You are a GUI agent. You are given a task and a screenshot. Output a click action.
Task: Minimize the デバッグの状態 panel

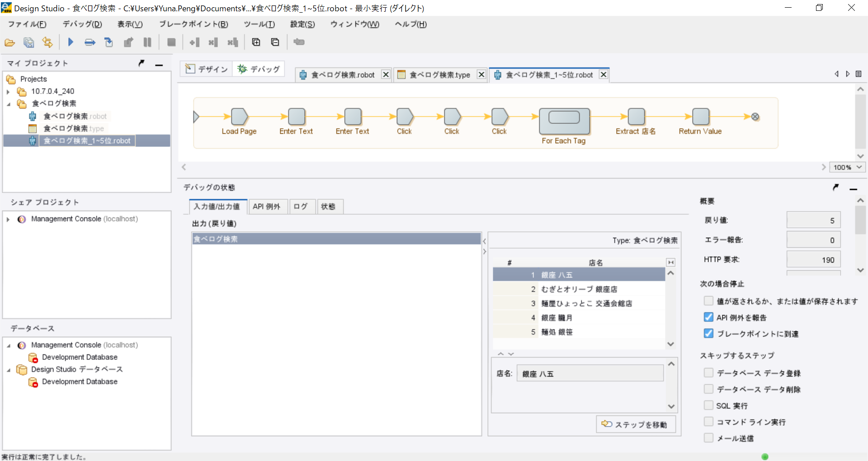pos(854,188)
